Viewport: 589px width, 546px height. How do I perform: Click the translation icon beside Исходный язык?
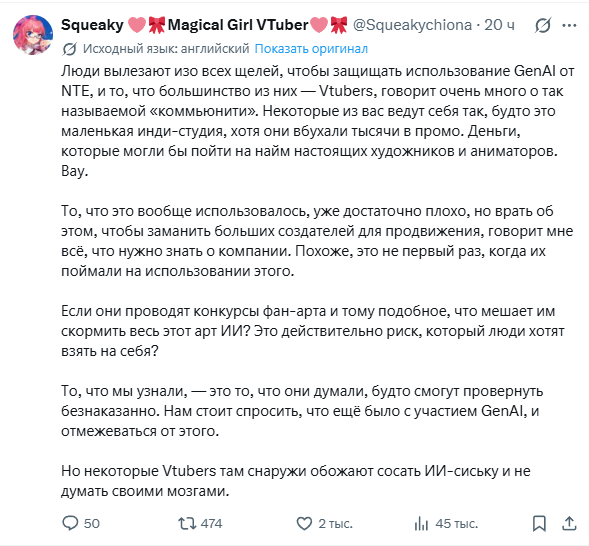(x=69, y=49)
